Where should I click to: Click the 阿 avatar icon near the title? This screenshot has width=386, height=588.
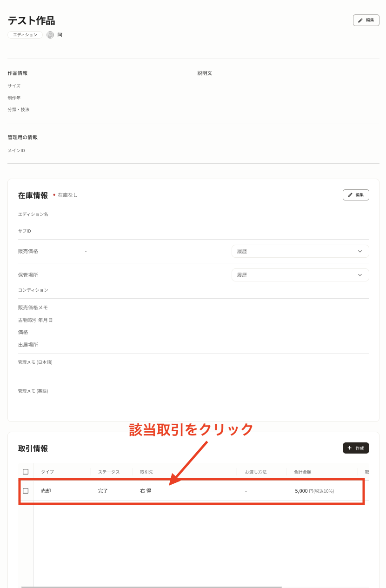(50, 34)
